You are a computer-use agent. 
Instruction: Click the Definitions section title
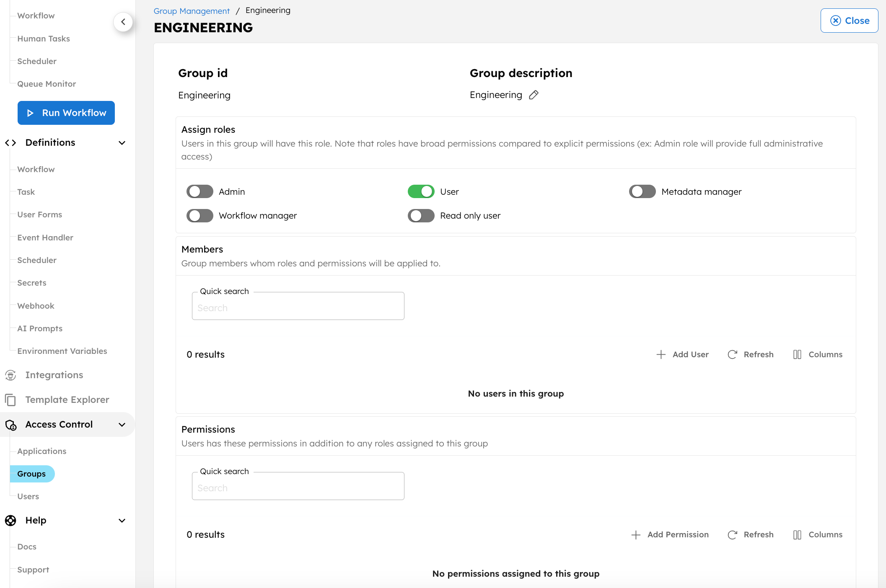(x=50, y=143)
